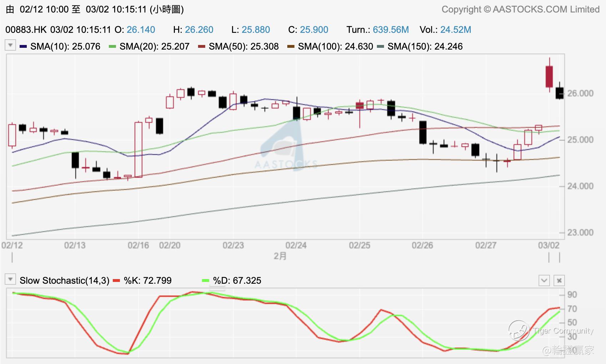This screenshot has width=606, height=364.
Task: Click the SMA(10) navy color swatch
Action: click(23, 46)
